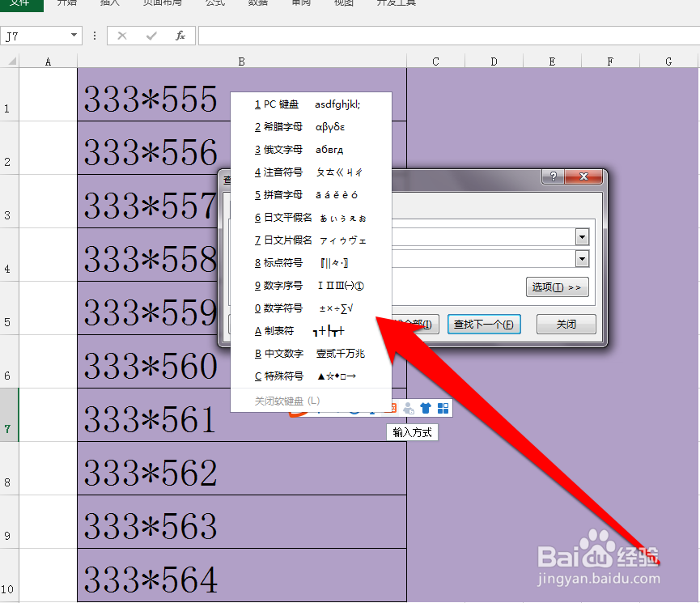This screenshot has width=700, height=603.
Task: Click the 选项(T) >> button
Action: [557, 287]
